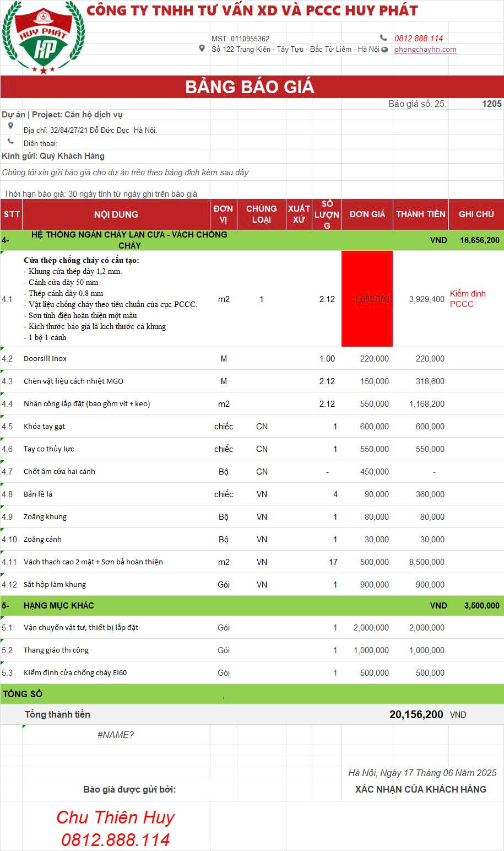Select the BẢNG BÁO GIÁ title banner
Screen dimensions: 504x851
pos(251,87)
